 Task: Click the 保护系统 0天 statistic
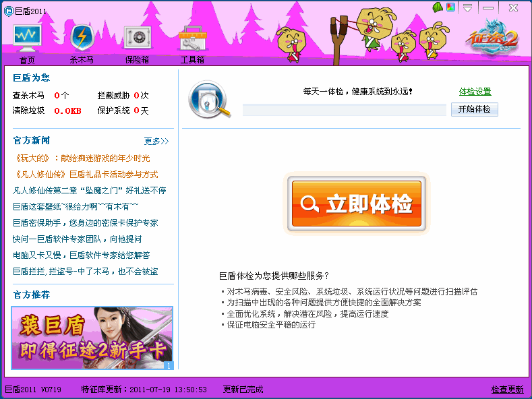[x=123, y=111]
